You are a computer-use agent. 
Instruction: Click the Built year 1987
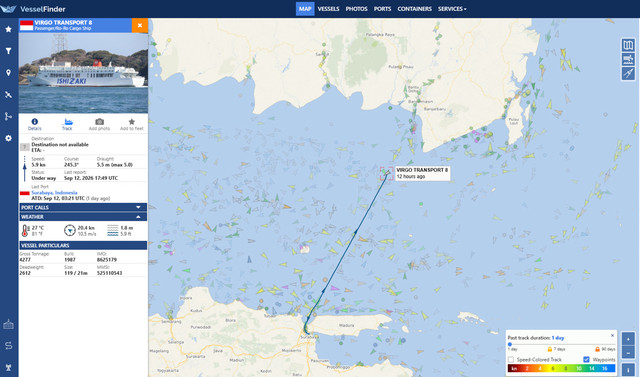(70, 259)
